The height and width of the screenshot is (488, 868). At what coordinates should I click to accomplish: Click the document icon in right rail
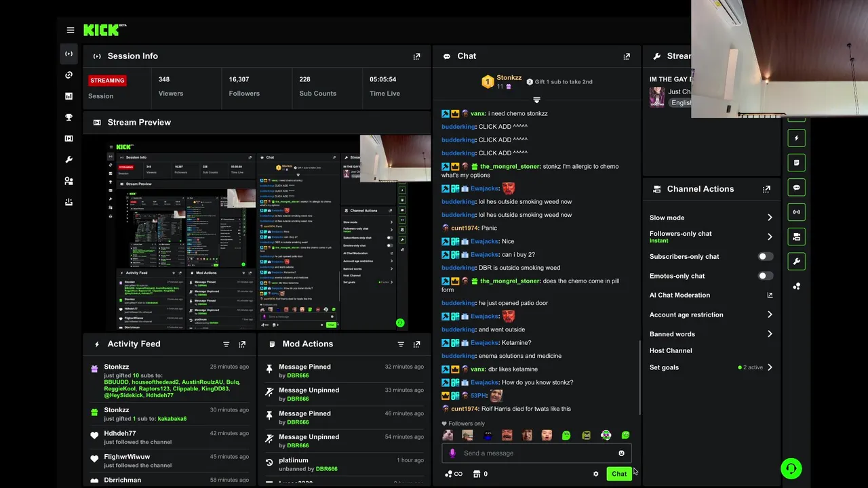pyautogui.click(x=797, y=163)
